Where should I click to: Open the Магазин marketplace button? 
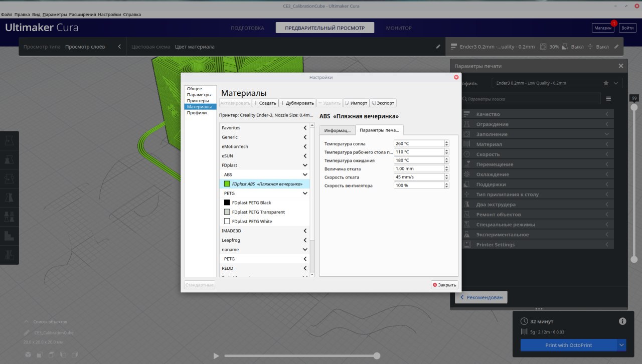point(603,28)
